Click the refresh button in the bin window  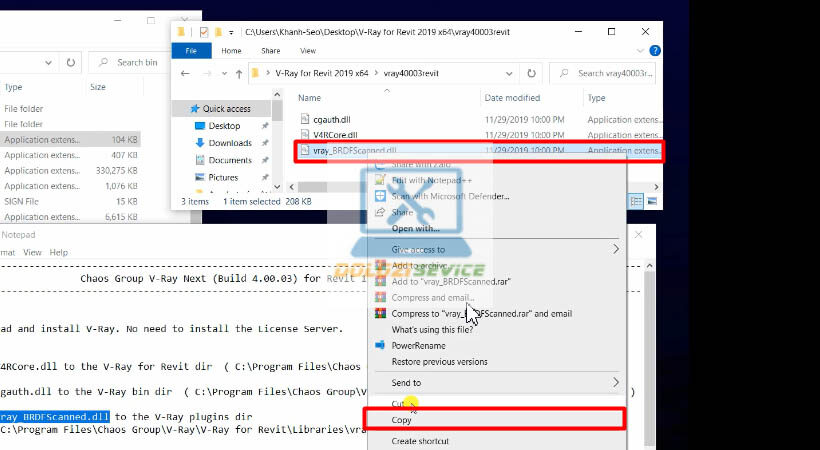click(x=71, y=62)
